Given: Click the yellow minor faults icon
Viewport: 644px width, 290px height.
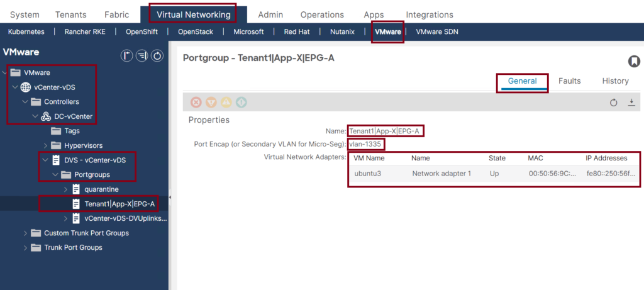Looking at the screenshot, I should [226, 103].
